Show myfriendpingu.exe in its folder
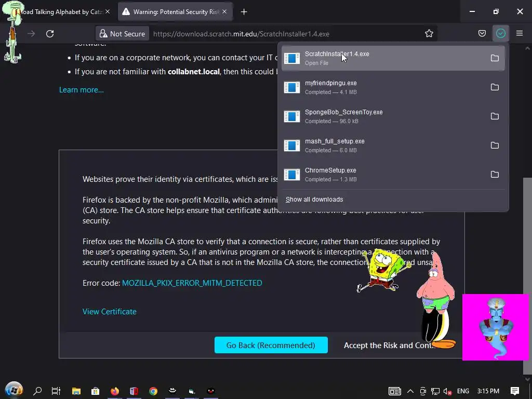The image size is (532, 399). [495, 87]
